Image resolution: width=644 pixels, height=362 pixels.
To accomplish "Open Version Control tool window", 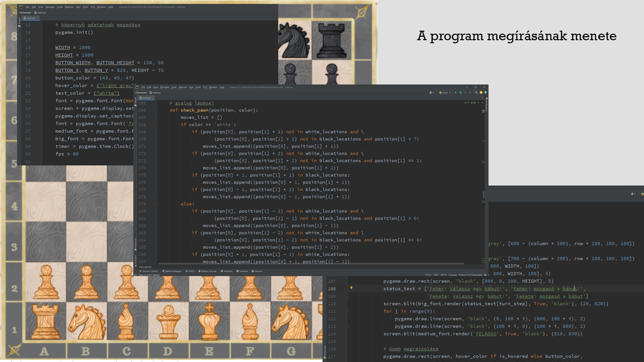I will point(148,271).
